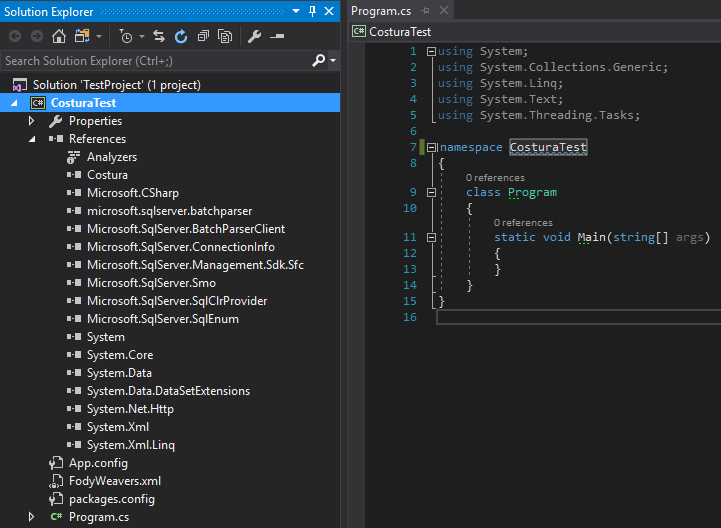Viewport: 721px width, 528px height.
Task: Collapse the References node
Action: coord(32,139)
